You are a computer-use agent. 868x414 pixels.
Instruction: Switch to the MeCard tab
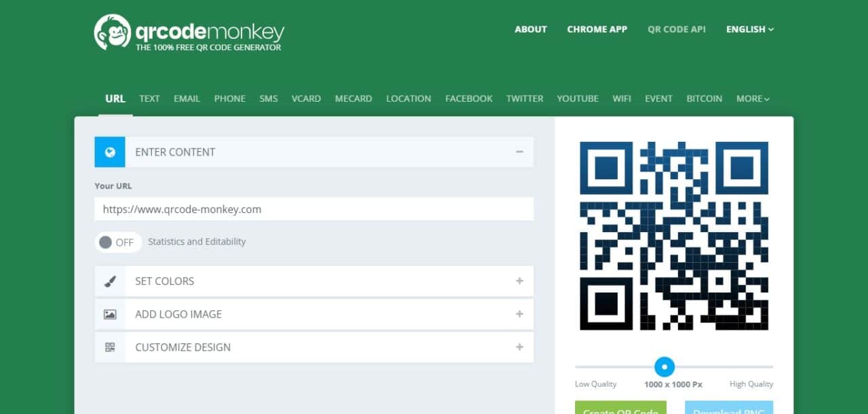pyautogui.click(x=353, y=98)
